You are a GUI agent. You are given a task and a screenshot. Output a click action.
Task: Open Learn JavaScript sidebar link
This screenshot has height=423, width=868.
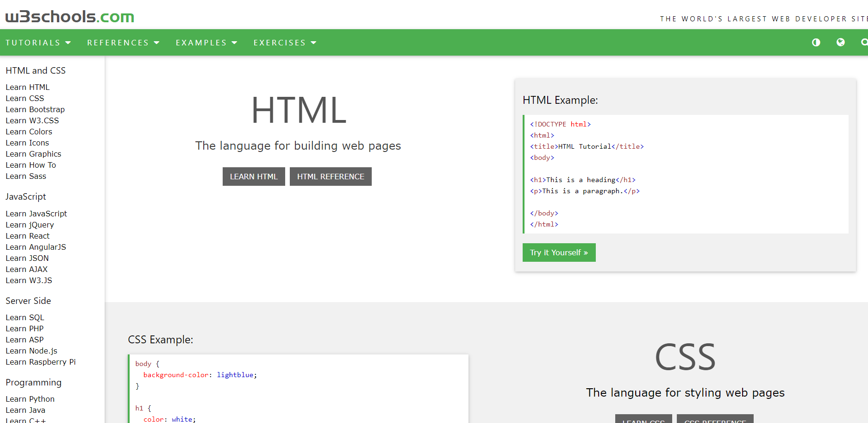pos(36,214)
